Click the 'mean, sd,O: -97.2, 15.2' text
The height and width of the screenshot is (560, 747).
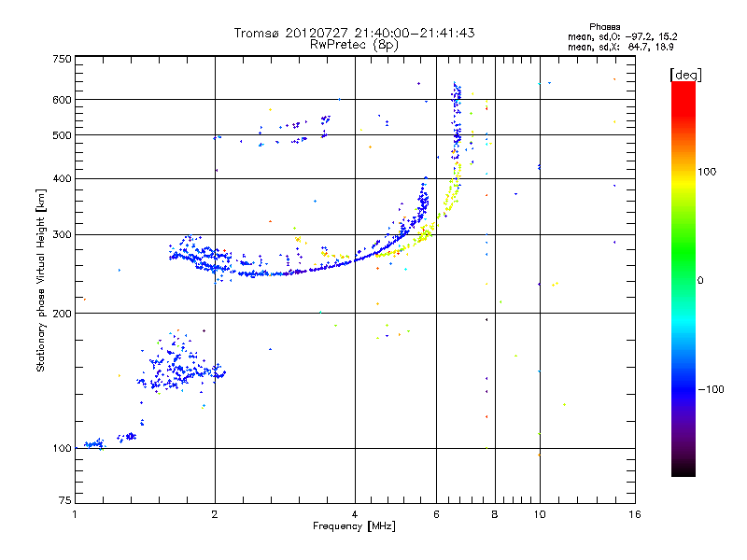tap(622, 36)
